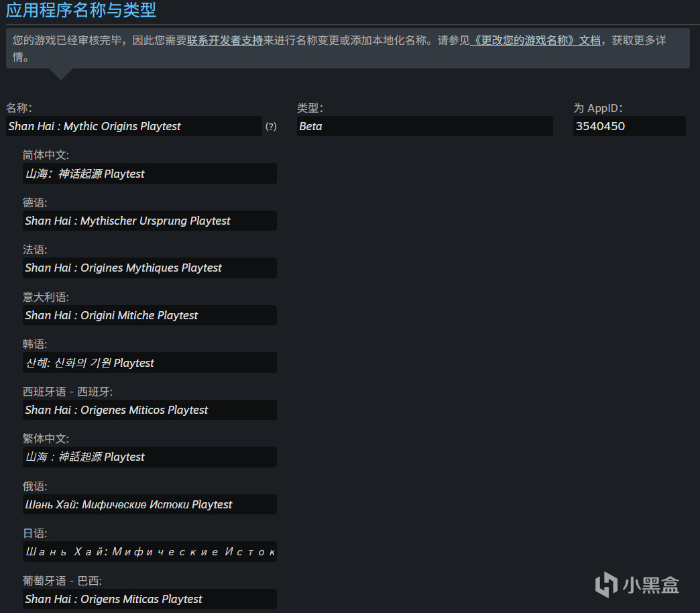The image size is (700, 613).
Task: Click the AppID field showing 3540450
Action: pos(630,126)
